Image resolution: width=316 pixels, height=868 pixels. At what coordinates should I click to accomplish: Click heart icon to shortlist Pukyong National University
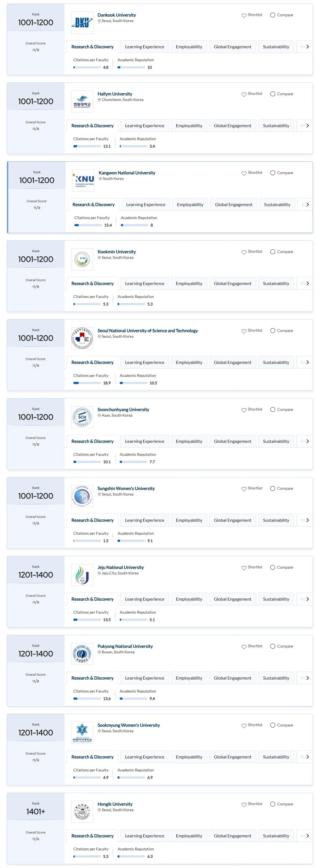244,647
